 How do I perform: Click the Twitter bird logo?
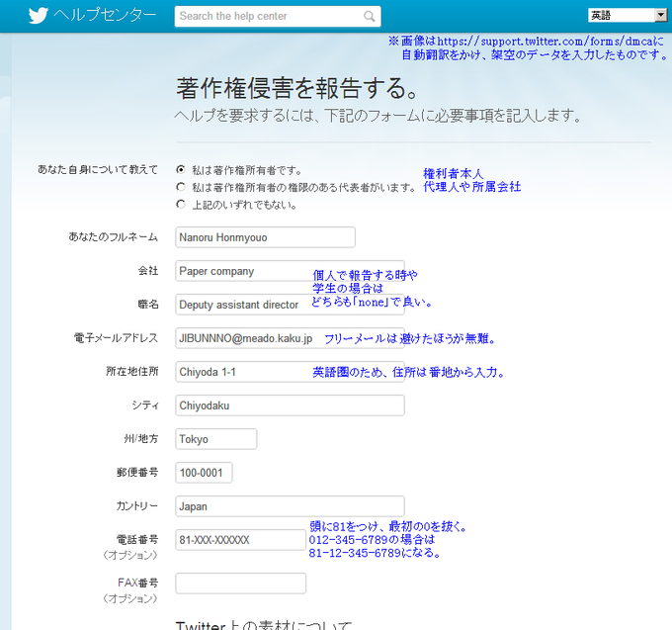click(x=39, y=16)
